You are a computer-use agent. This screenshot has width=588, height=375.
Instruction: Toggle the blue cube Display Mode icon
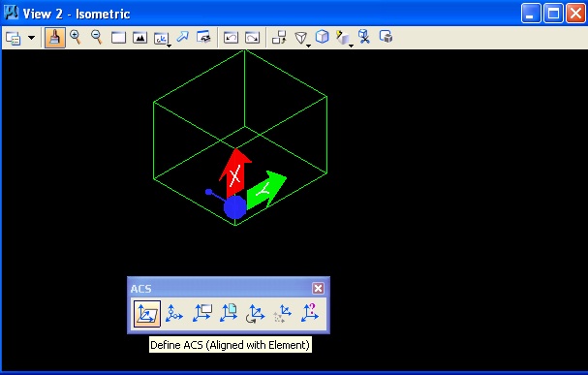(323, 37)
